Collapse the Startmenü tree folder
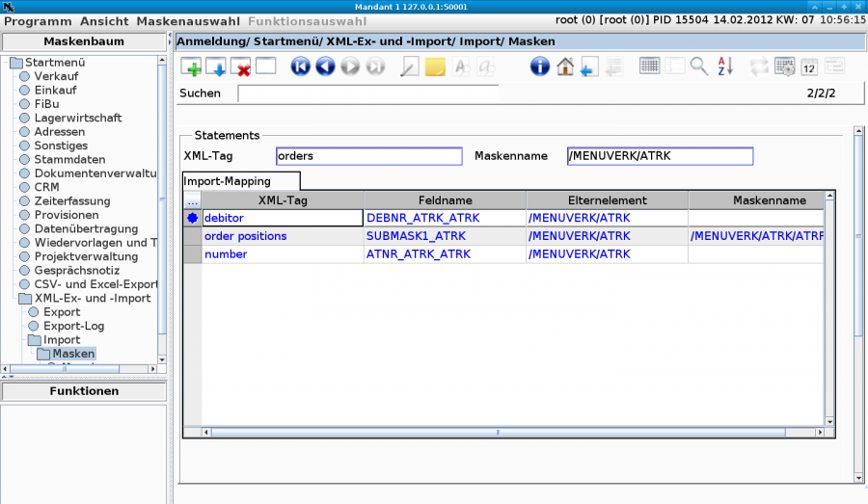This screenshot has width=868, height=504. pyautogui.click(x=16, y=63)
